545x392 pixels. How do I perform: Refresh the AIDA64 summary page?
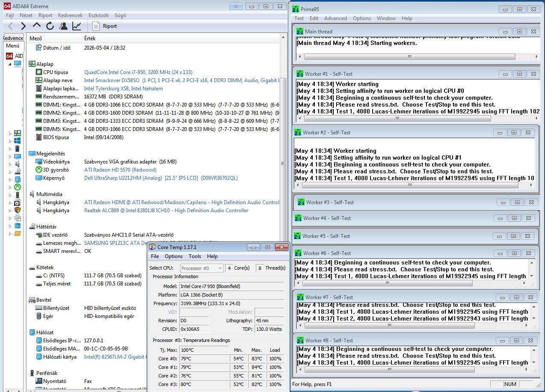click(x=50, y=26)
